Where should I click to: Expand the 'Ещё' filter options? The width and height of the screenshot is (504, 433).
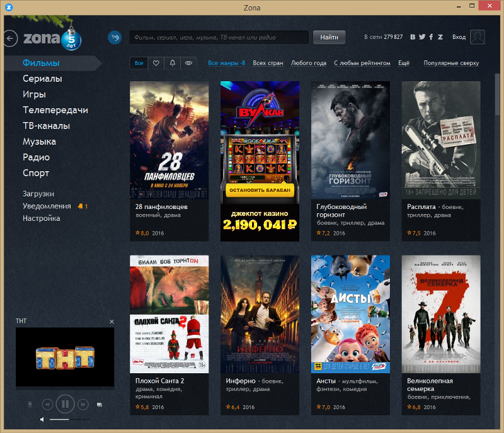tap(404, 63)
